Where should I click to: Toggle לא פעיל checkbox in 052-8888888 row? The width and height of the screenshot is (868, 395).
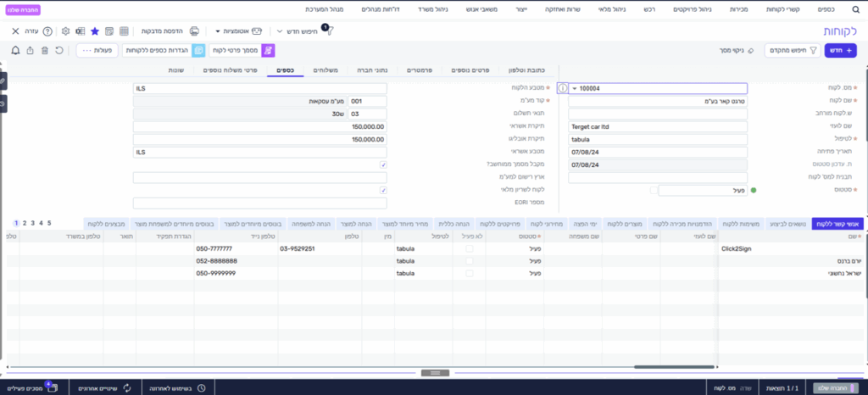pos(470,261)
